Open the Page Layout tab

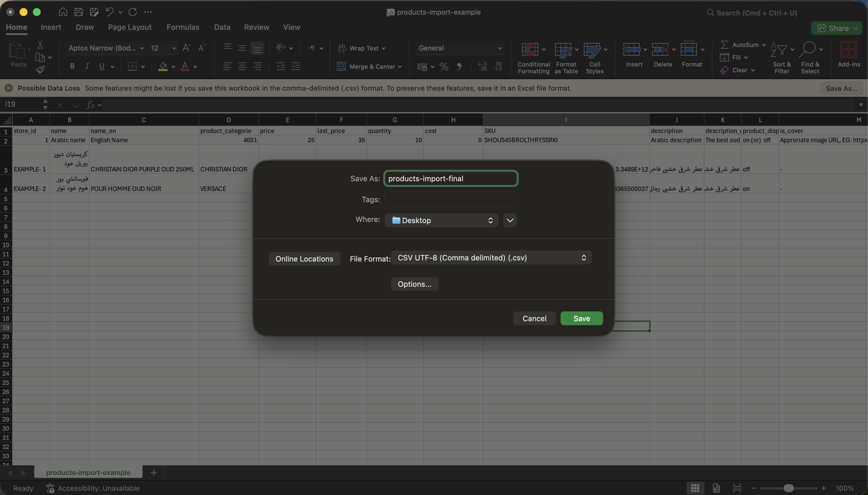tap(130, 27)
